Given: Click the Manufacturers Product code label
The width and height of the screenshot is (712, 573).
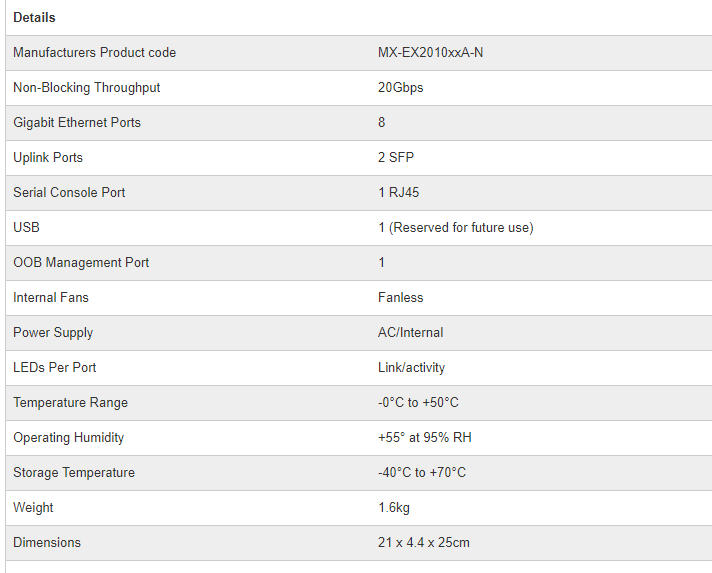Looking at the screenshot, I should pyautogui.click(x=94, y=53).
